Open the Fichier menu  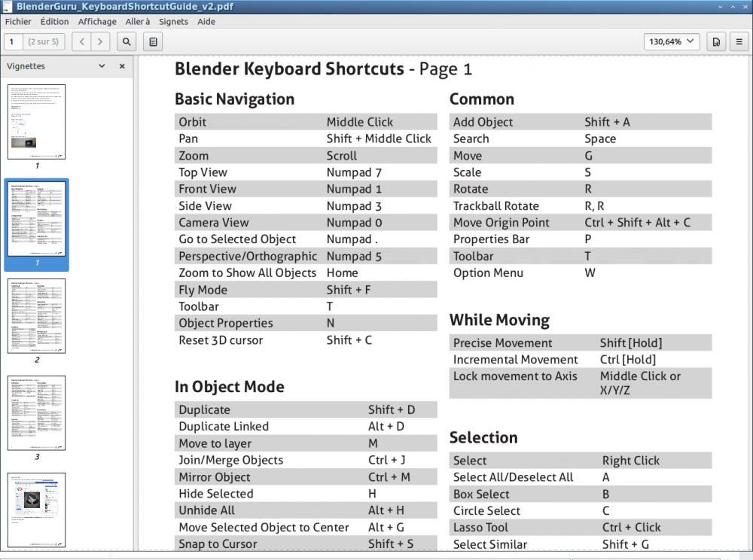click(x=18, y=22)
